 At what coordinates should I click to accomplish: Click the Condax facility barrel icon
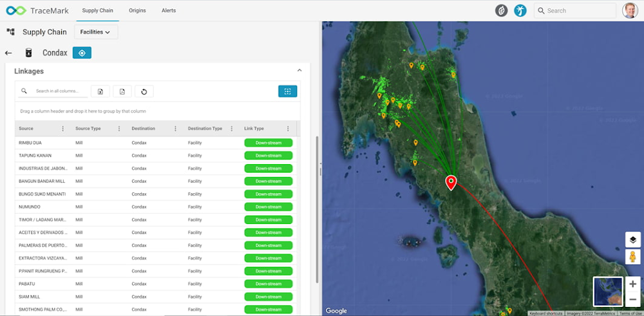coord(28,53)
